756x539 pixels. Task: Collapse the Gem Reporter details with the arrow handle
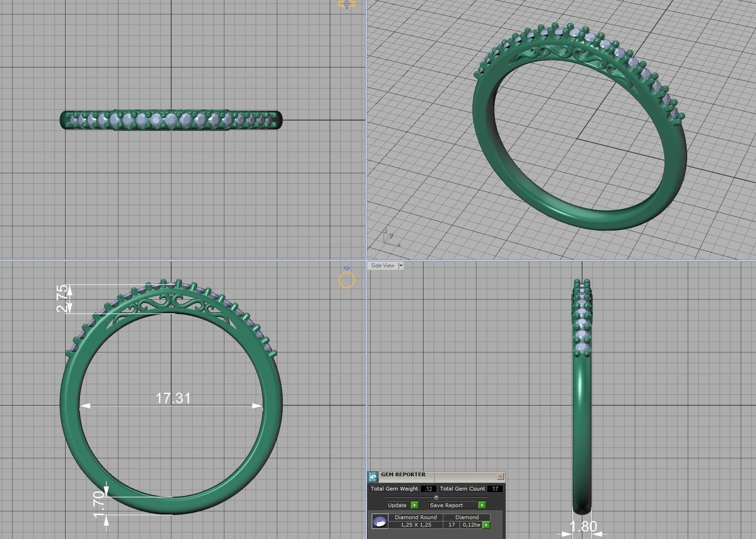pos(436,497)
